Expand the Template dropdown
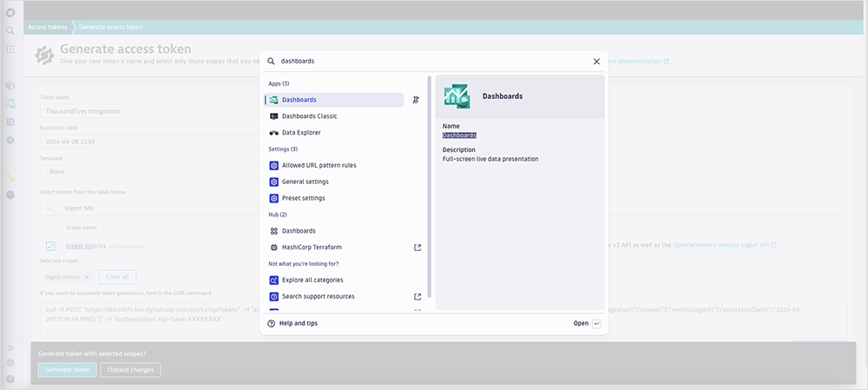This screenshot has width=868, height=390. 148,172
